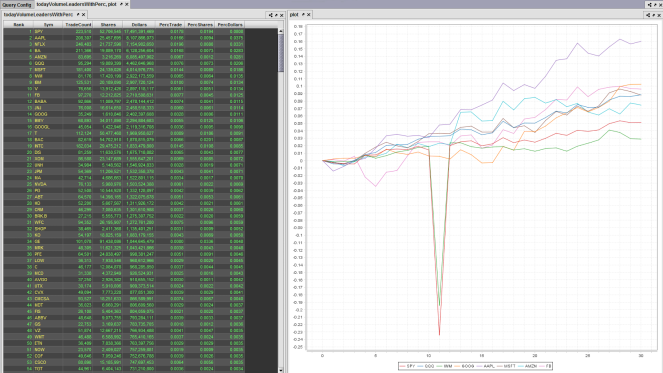Click the share icon in the plot panel header
The width and height of the screenshot is (663, 373).
pyautogui.click(x=648, y=15)
